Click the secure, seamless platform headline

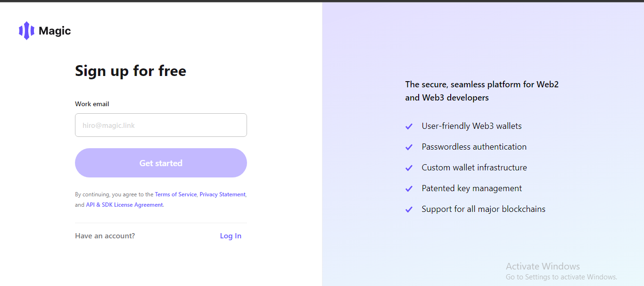pyautogui.click(x=482, y=91)
